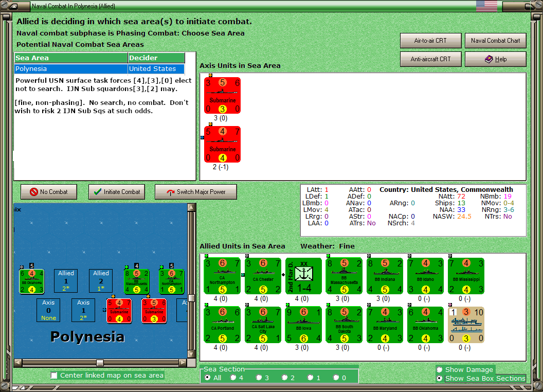The image size is (543, 392).
Task: Click the Initiate Combat button
Action: [117, 192]
